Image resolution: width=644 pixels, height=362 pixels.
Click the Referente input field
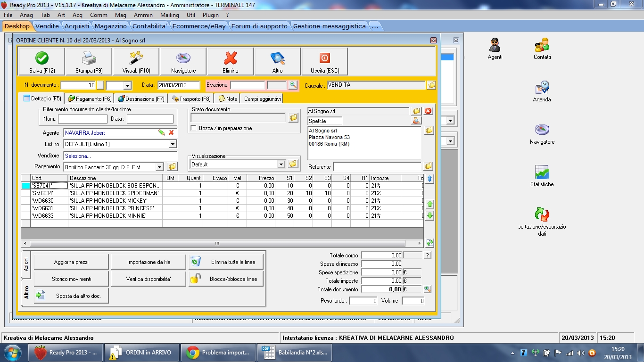click(x=377, y=167)
